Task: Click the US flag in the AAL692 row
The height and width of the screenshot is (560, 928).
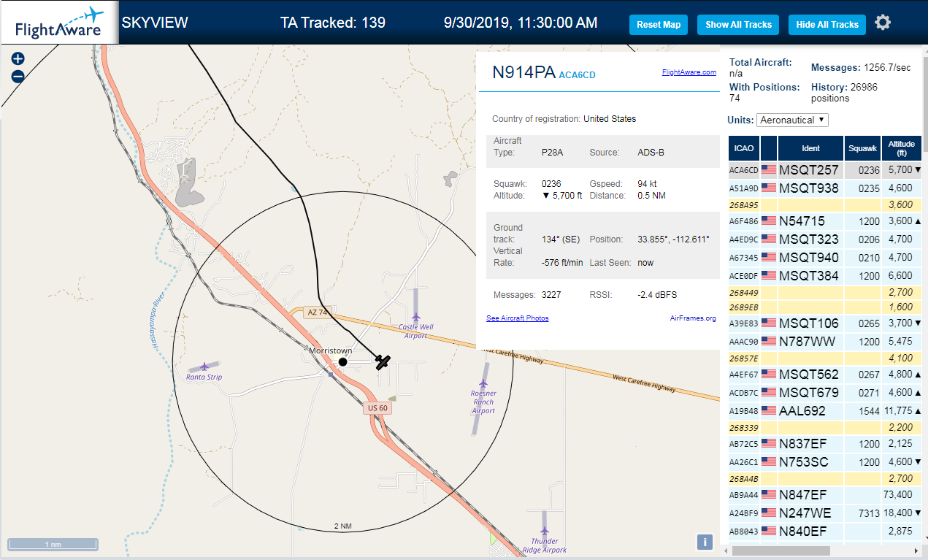Action: pos(769,410)
